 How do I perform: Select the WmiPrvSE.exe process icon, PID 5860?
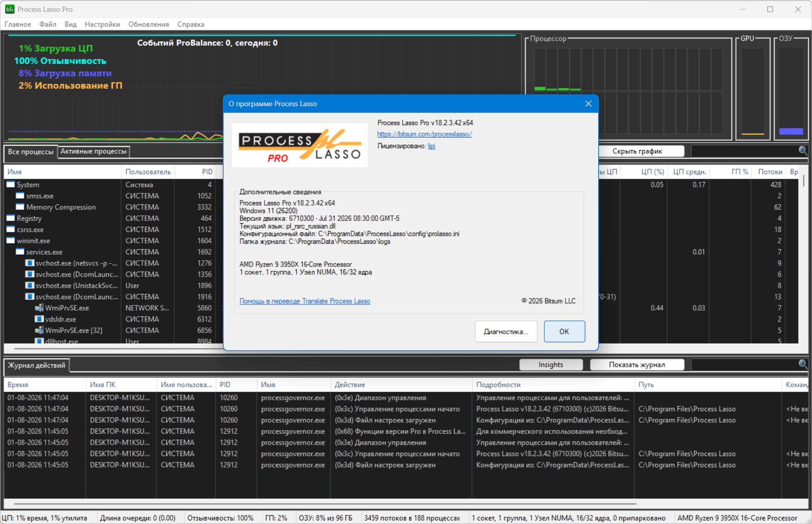tap(39, 308)
